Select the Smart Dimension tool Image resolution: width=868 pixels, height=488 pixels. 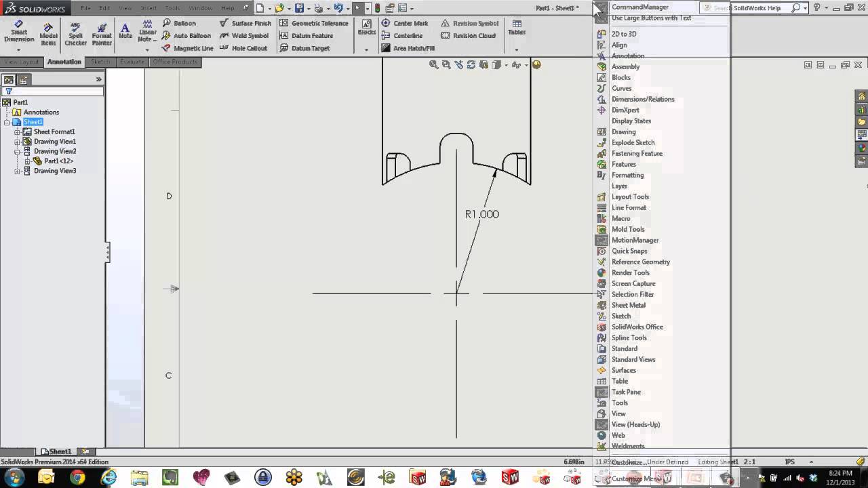[19, 32]
